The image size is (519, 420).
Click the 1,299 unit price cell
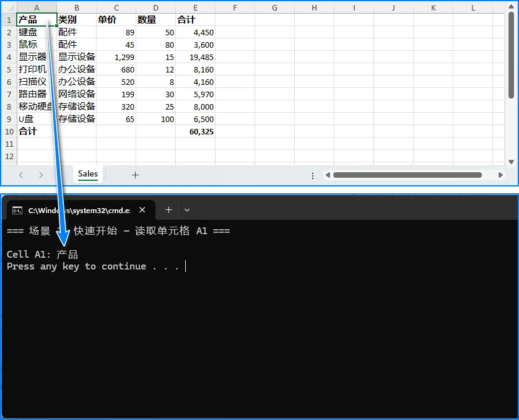(116, 57)
